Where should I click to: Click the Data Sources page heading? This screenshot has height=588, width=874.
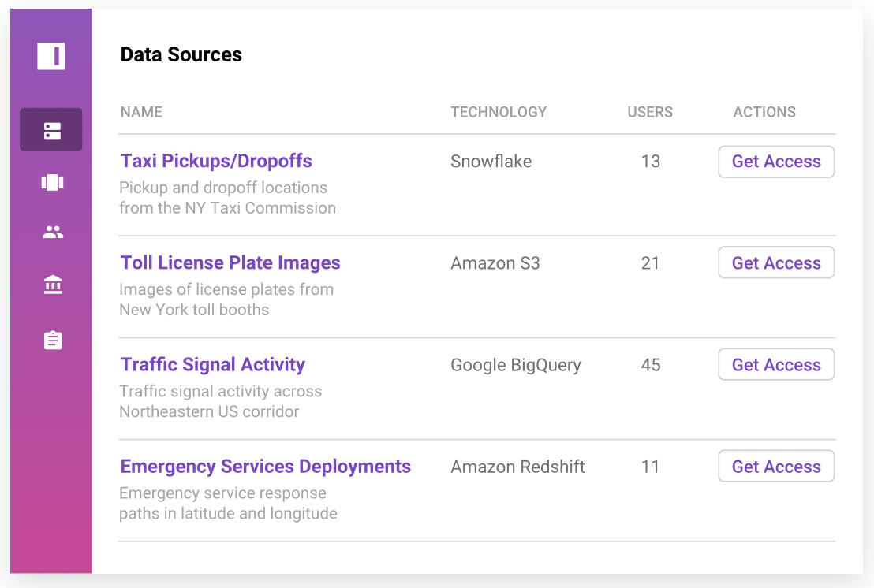coord(181,54)
